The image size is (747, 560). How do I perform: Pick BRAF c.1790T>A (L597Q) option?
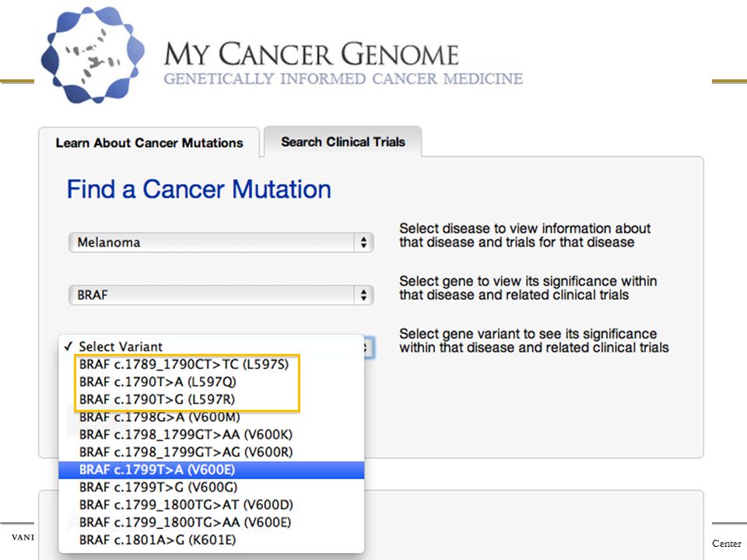coord(212,382)
